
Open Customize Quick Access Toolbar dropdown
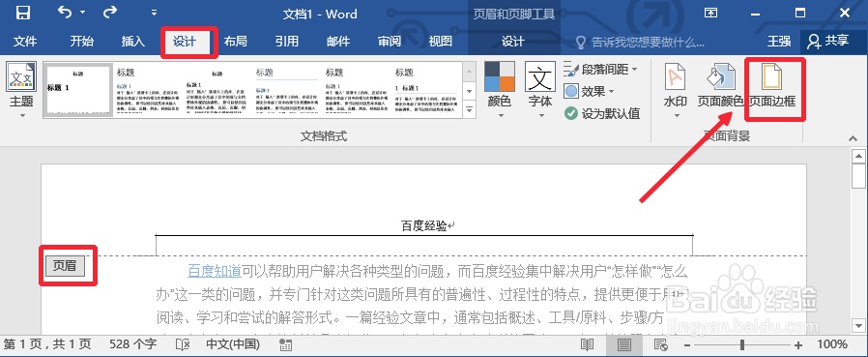pos(154,13)
